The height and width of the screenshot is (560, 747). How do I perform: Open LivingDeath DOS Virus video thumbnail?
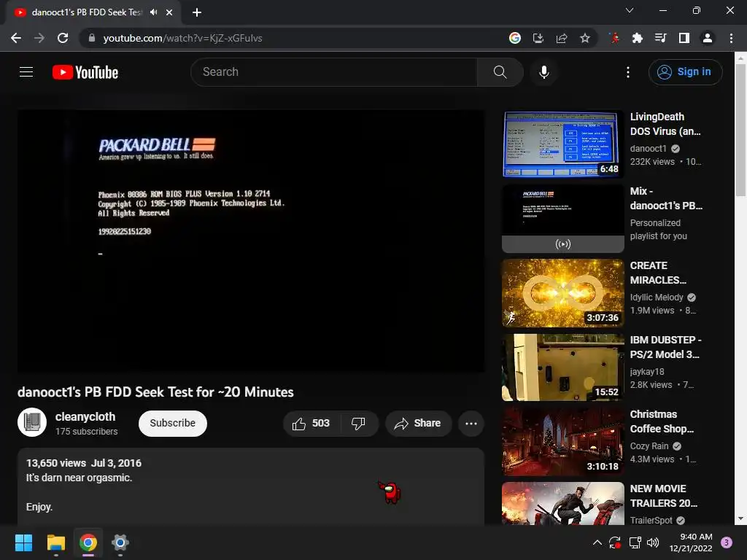[562, 144]
